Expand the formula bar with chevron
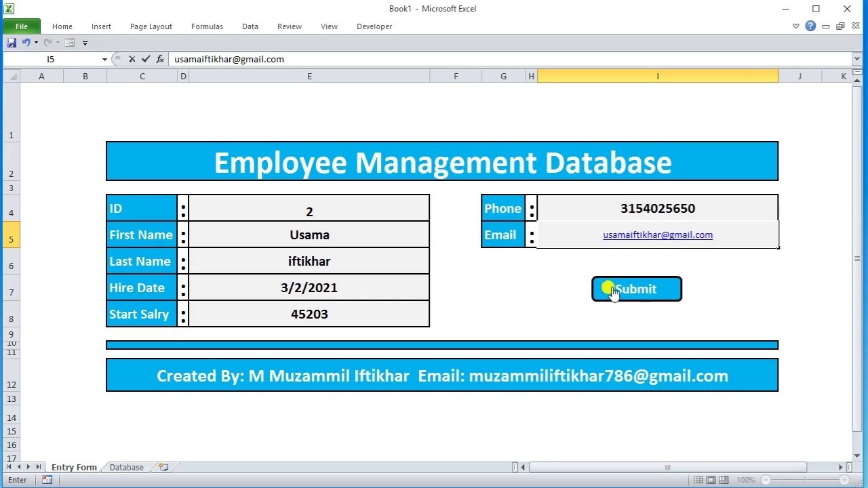 point(857,59)
